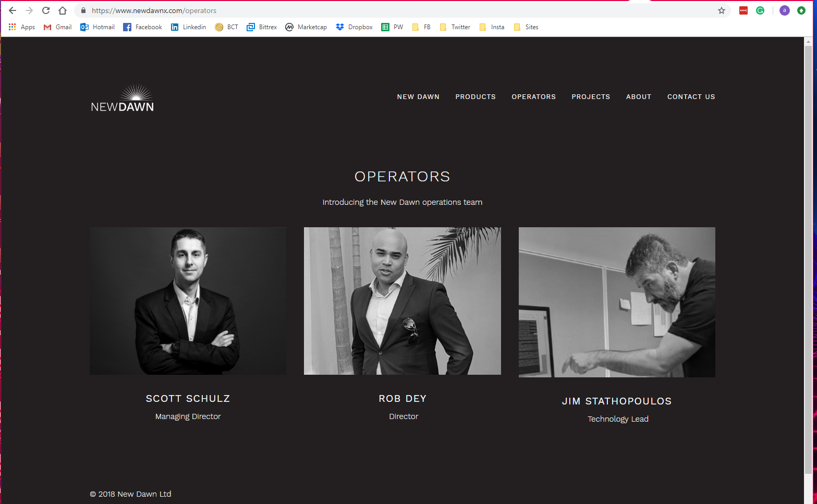Open the Gmail bookmark
817x504 pixels.
(x=57, y=27)
